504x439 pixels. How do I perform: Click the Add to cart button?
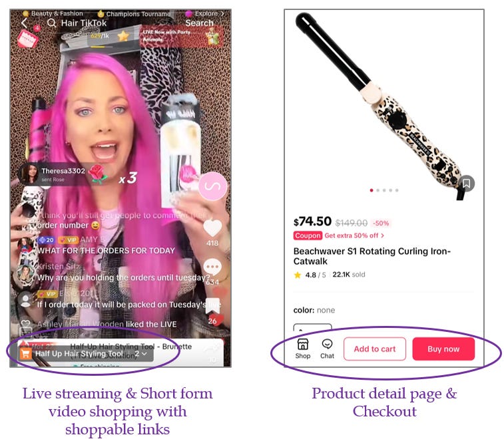[375, 349]
